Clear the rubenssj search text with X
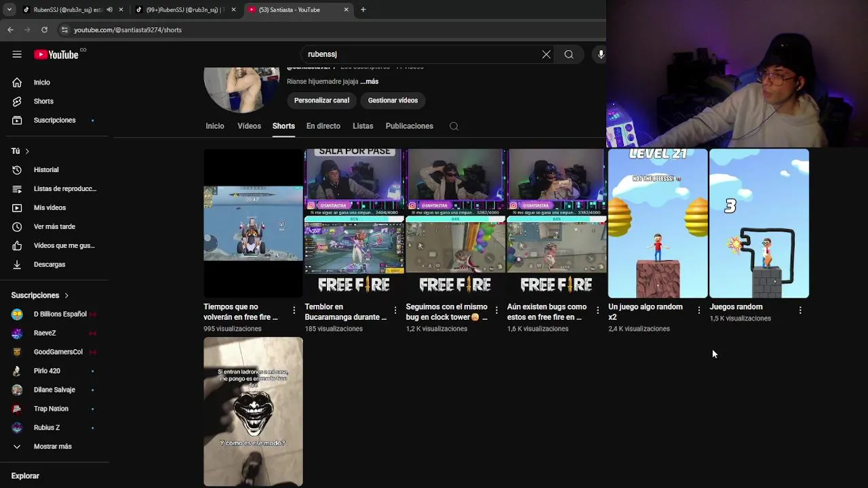This screenshot has height=488, width=868. coord(546,54)
